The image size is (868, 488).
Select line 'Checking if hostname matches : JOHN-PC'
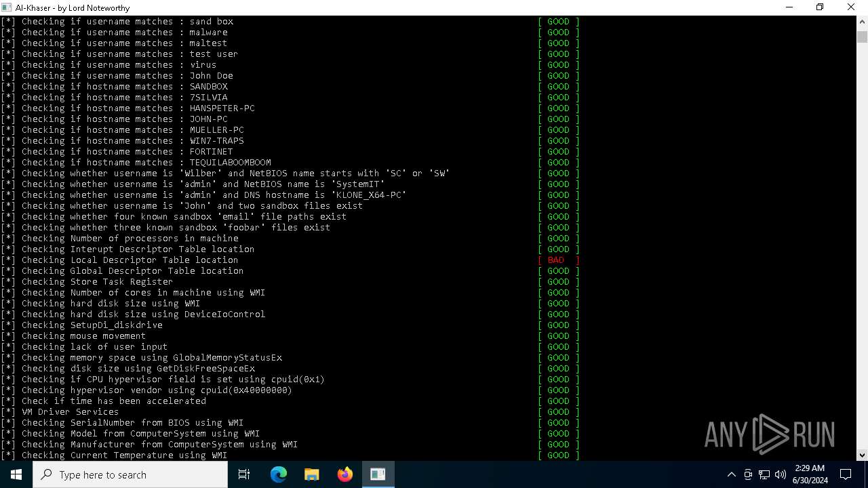point(114,119)
